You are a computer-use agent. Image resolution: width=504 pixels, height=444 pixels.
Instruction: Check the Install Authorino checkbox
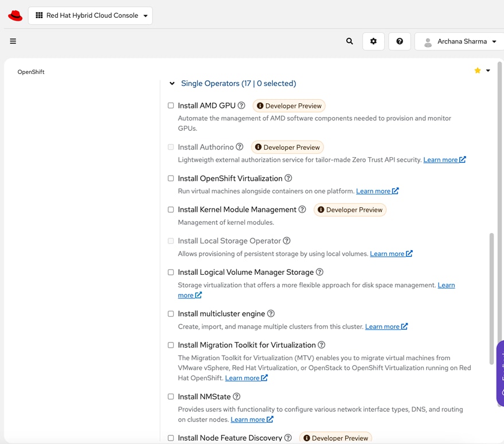pyautogui.click(x=171, y=147)
